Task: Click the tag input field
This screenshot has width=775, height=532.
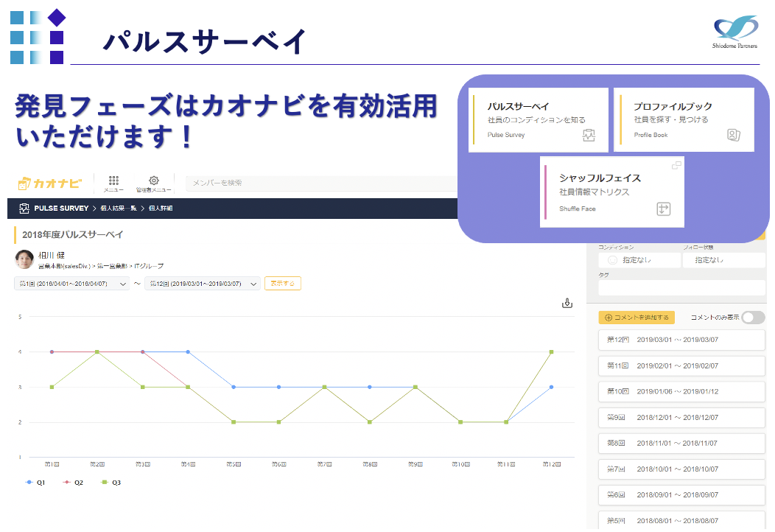Action: [x=681, y=288]
